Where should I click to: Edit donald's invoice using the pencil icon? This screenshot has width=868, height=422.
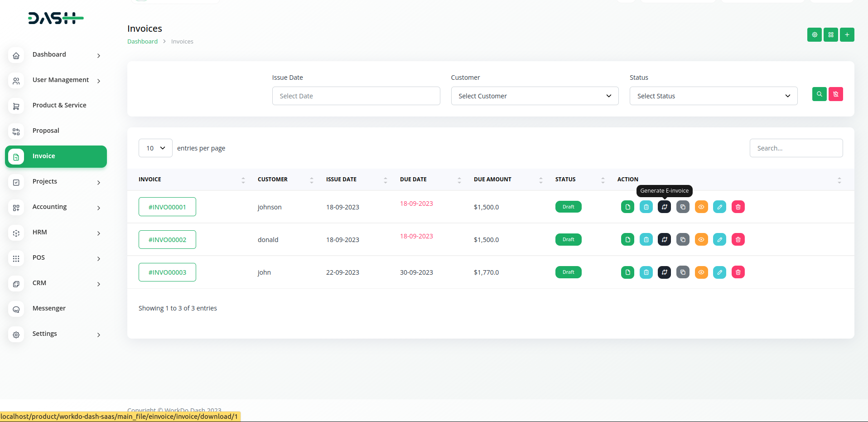(719, 239)
